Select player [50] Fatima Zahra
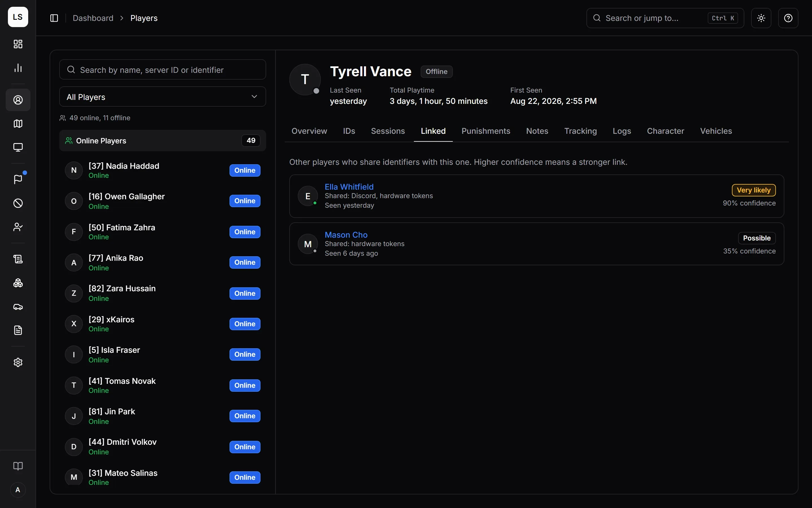Screen dimensions: 812x508 click(162, 232)
